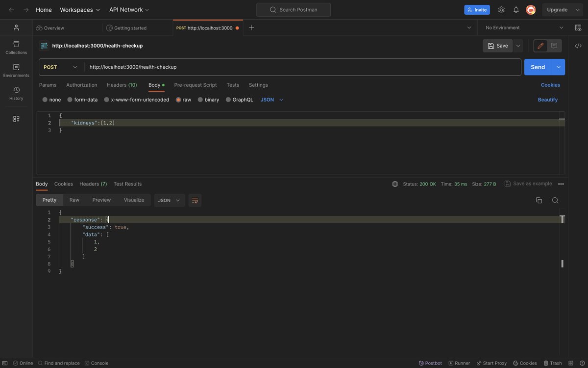
Task: Add a new request tab with the plus icon
Action: pos(251,27)
